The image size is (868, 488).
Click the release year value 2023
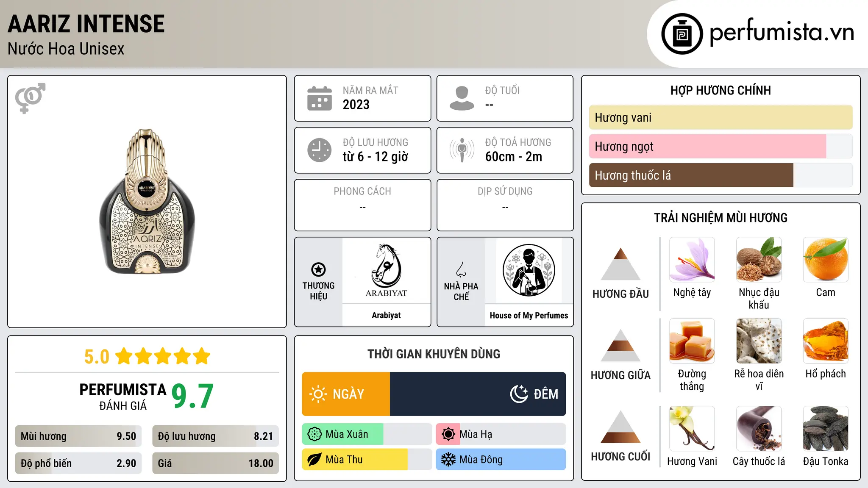pyautogui.click(x=356, y=105)
